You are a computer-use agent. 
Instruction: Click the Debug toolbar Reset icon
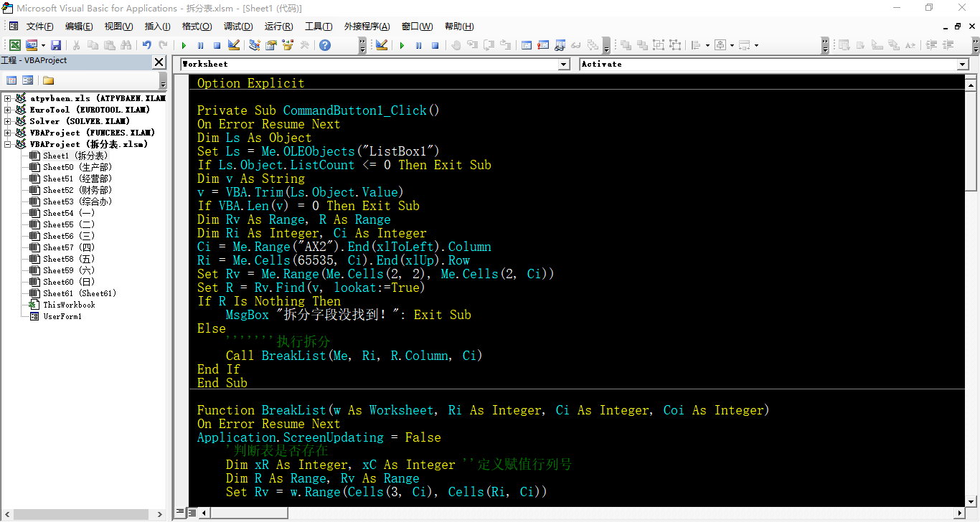435,45
